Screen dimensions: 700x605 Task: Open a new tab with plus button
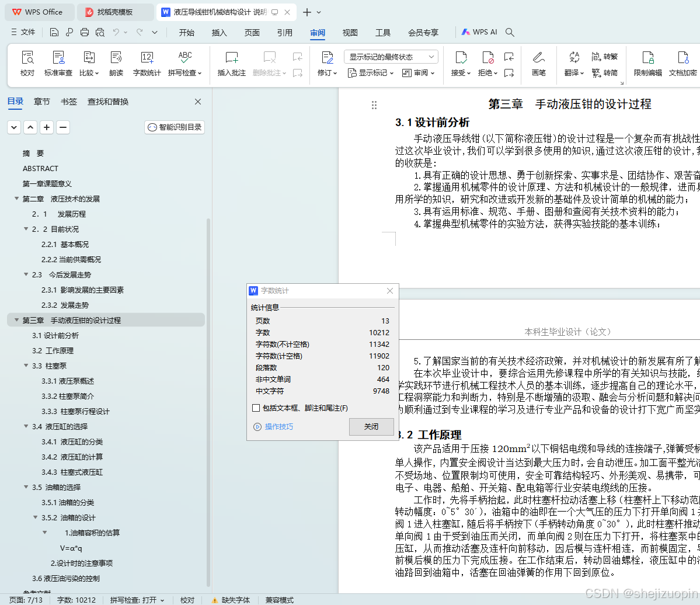coord(307,12)
